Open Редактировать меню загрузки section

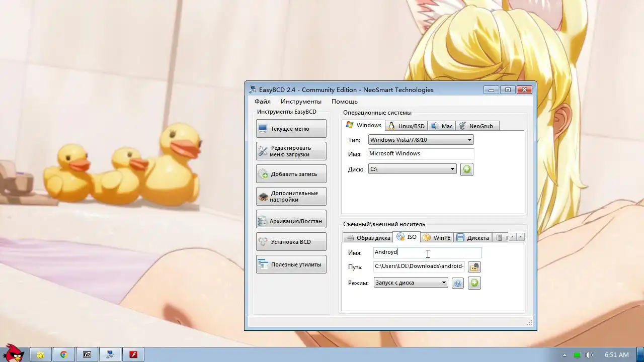(291, 151)
